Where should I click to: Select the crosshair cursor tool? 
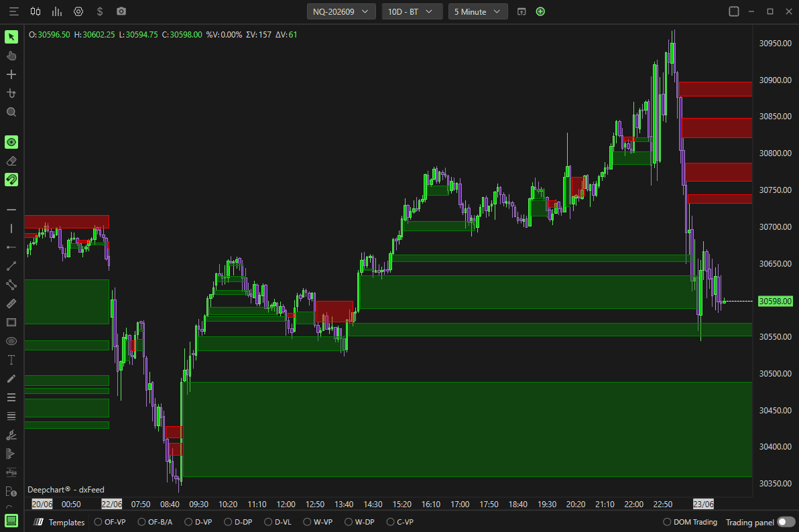(x=11, y=74)
